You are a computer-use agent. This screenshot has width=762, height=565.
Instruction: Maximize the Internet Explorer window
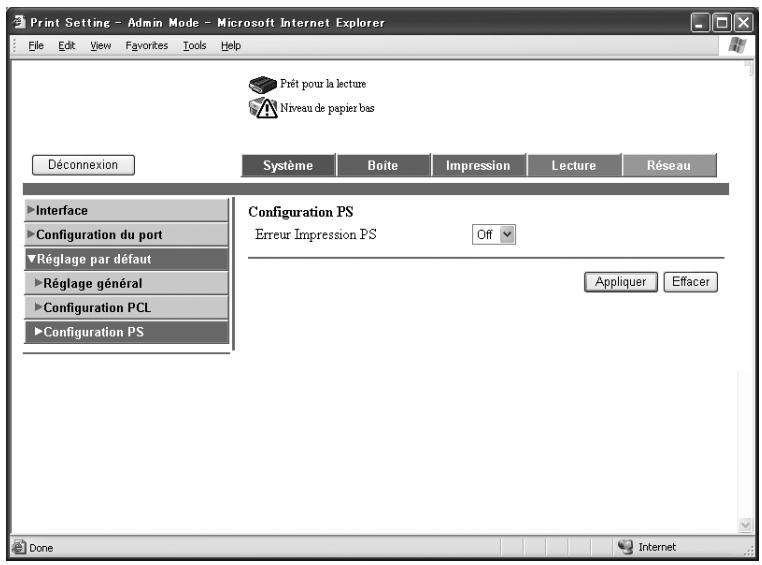coord(722,22)
